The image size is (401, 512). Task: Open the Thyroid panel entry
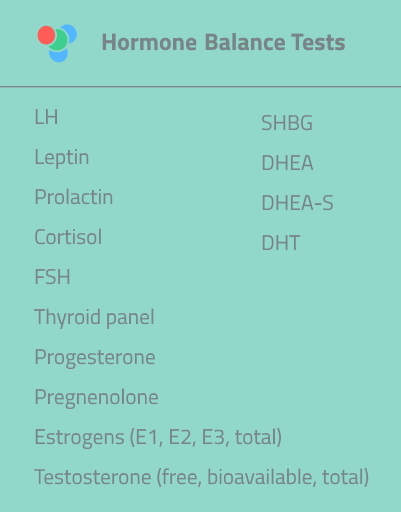(94, 317)
